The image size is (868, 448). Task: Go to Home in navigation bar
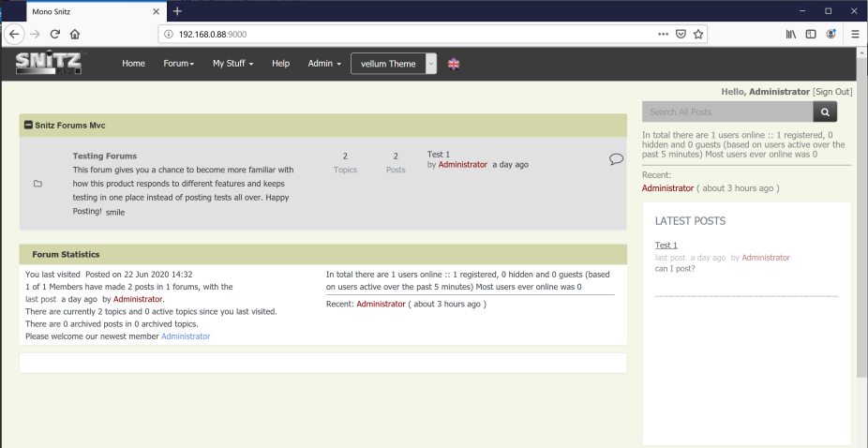133,64
